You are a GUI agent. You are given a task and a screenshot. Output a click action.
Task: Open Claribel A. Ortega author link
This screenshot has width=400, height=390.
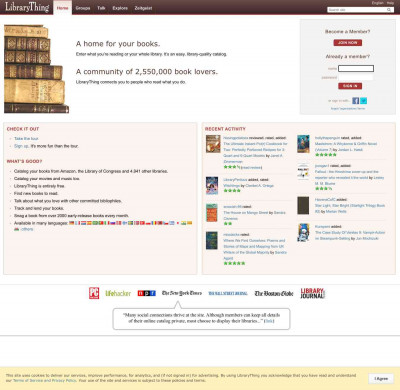click(259, 186)
